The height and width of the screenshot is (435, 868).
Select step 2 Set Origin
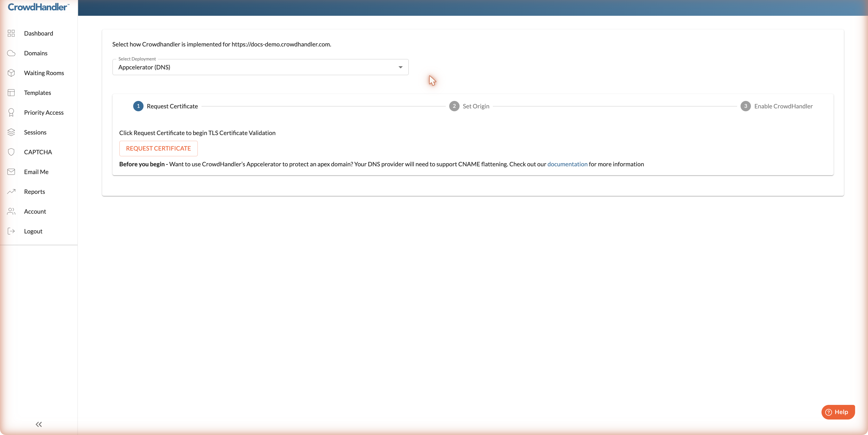coord(469,106)
